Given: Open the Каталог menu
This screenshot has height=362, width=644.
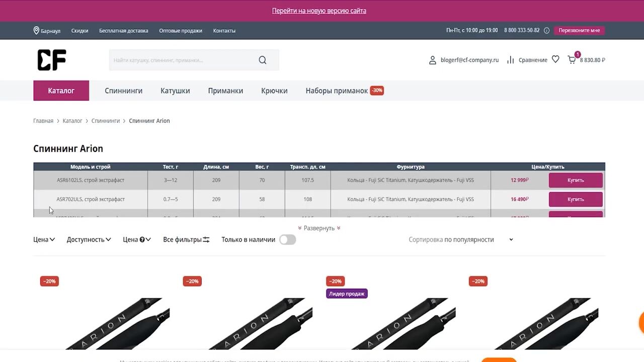Looking at the screenshot, I should (61, 91).
